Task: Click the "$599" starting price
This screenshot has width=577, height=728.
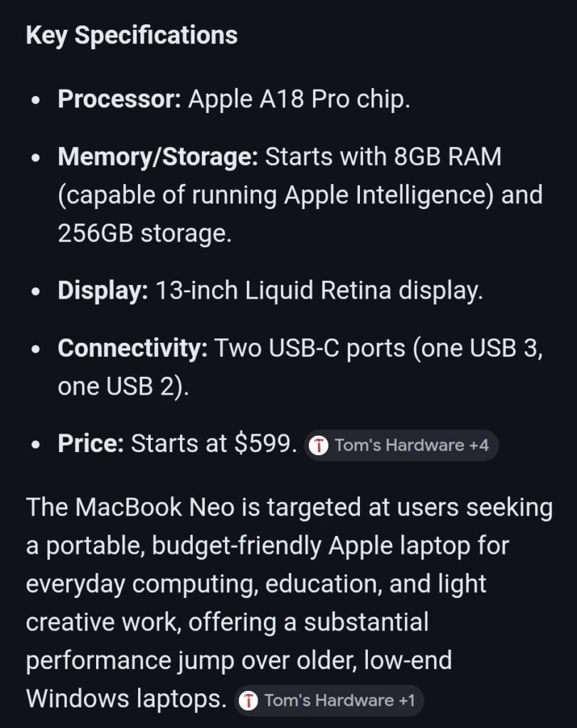Action: click(x=263, y=444)
